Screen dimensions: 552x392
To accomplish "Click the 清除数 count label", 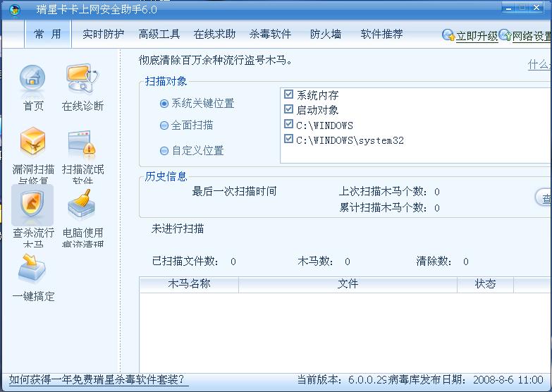I will pyautogui.click(x=434, y=262).
